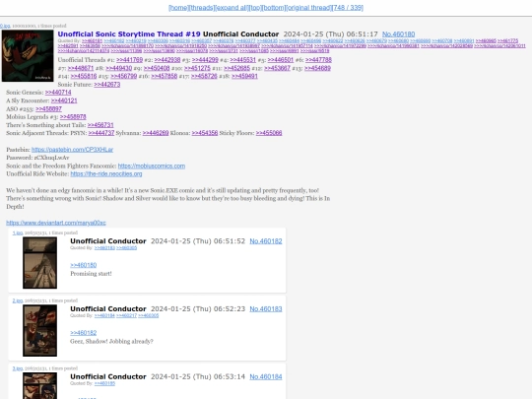The height and width of the screenshot is (399, 532).
Task: Follow the Unofficial Thread #15 link
Action: [x=124, y=76]
